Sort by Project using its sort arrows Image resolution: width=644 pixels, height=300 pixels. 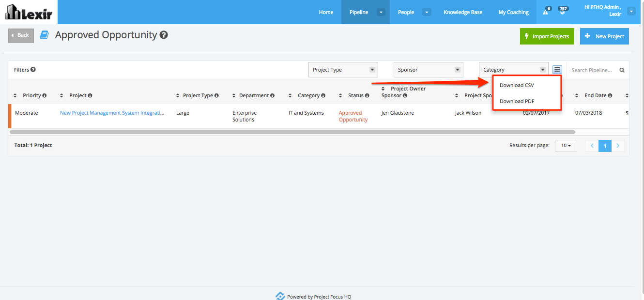coord(61,96)
